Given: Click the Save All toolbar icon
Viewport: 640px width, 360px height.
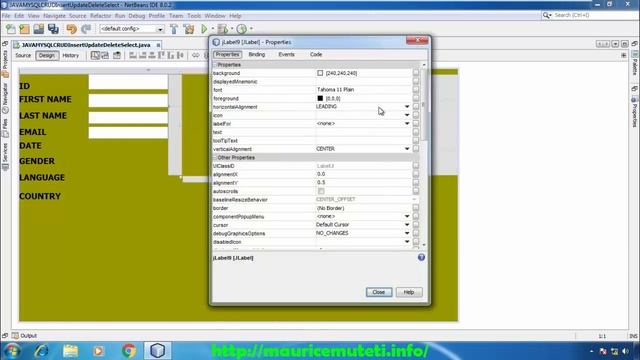Looking at the screenshot, I should click(53, 29).
